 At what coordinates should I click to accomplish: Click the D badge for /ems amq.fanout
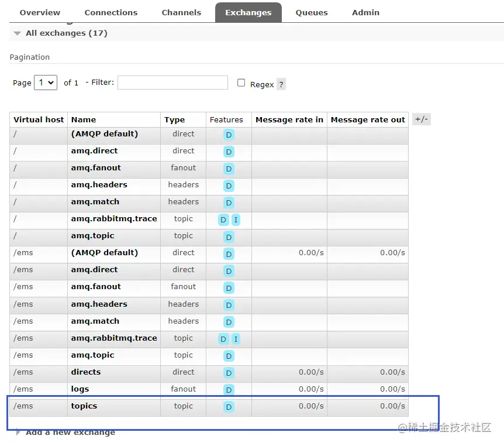point(229,288)
